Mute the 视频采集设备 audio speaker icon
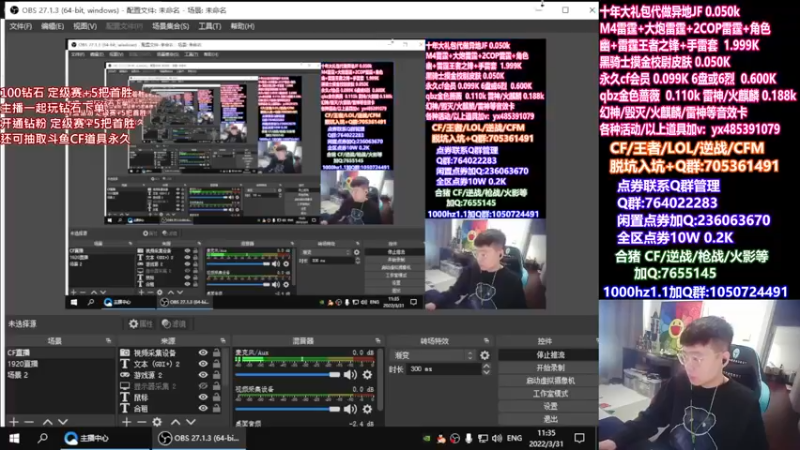This screenshot has height=450, width=800. 350,409
